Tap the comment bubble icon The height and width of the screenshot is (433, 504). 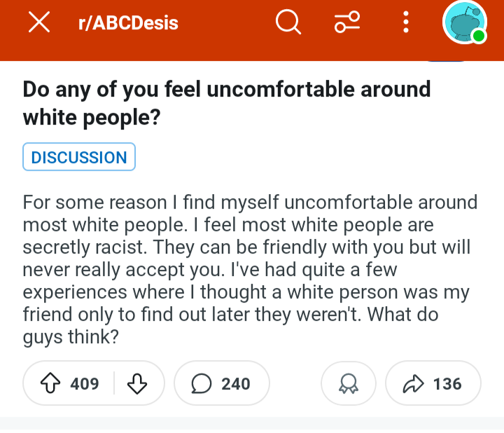[202, 383]
